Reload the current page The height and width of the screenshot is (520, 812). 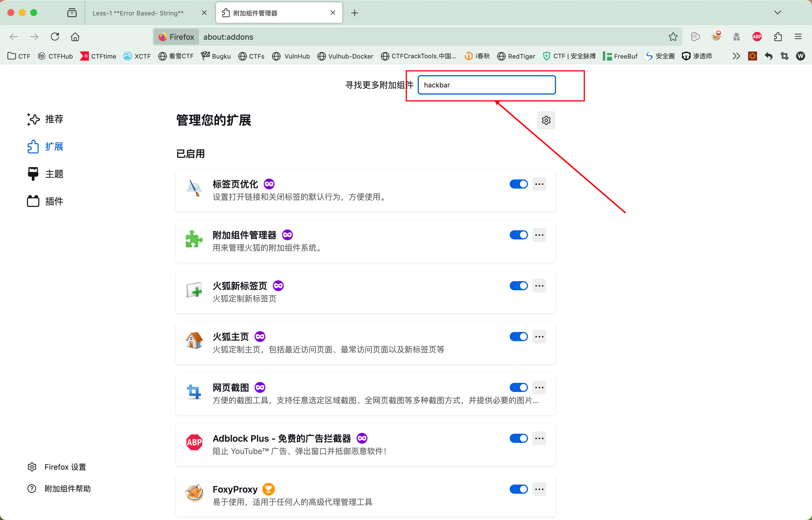pyautogui.click(x=55, y=37)
